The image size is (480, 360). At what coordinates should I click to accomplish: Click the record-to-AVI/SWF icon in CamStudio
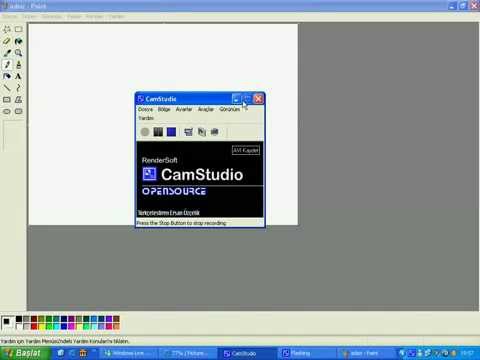pyautogui.click(x=202, y=132)
